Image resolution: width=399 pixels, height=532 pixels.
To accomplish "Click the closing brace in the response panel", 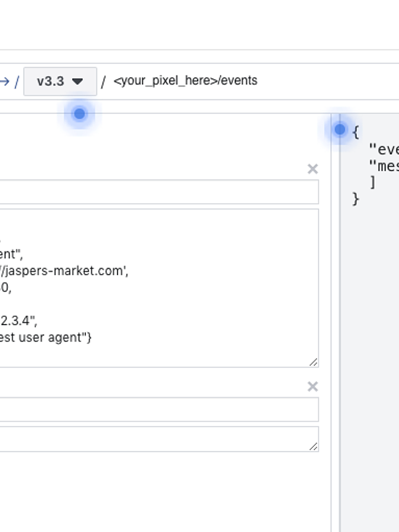I will (x=356, y=199).
